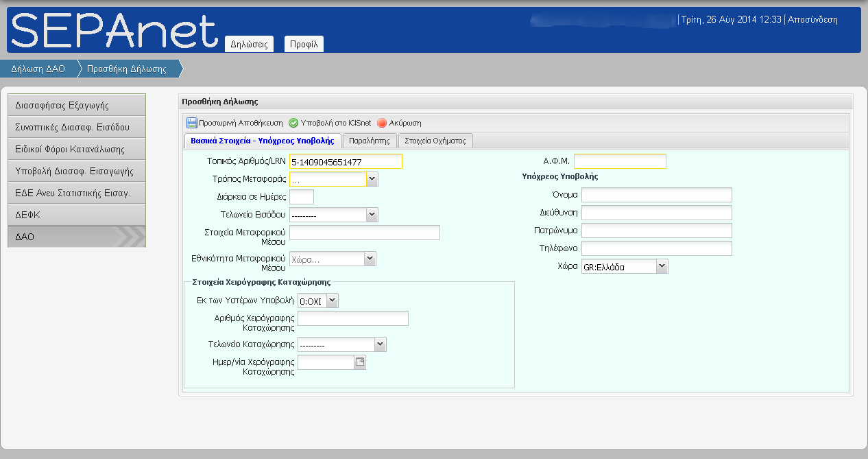
Task: Click the Όνομα text field
Action: pos(657,195)
